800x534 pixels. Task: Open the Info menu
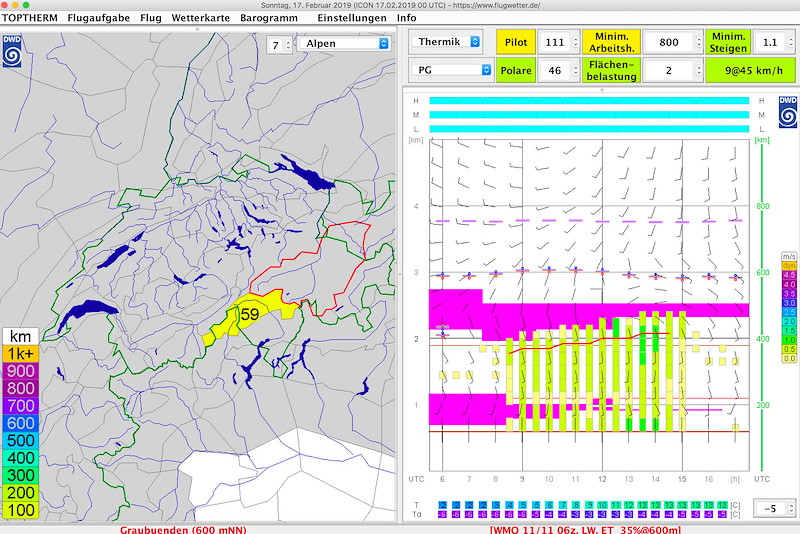(x=407, y=18)
